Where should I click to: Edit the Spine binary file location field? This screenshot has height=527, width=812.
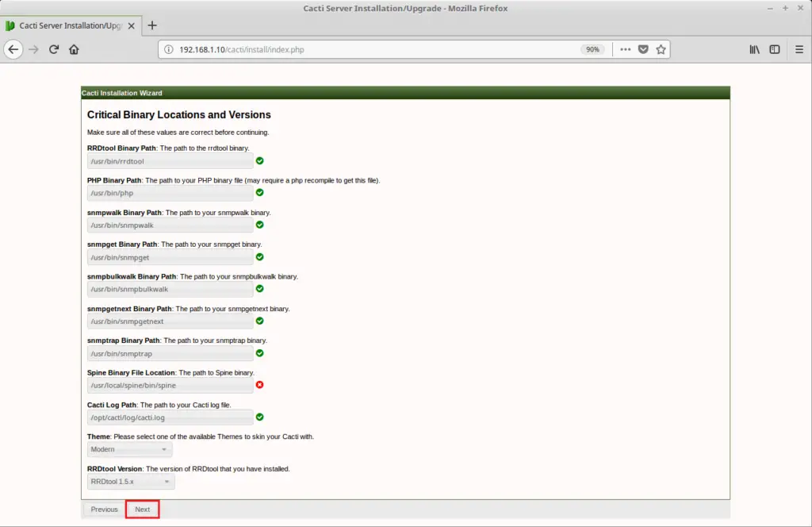pyautogui.click(x=170, y=385)
